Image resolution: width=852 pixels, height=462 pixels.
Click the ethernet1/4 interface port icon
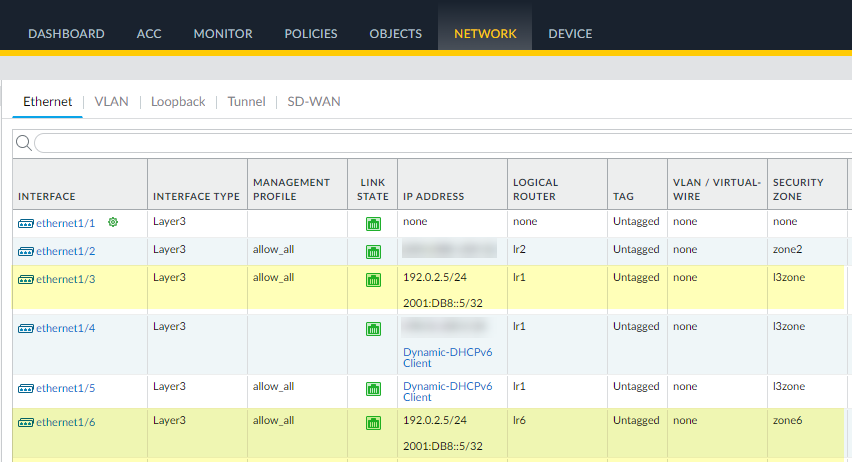pyautogui.click(x=26, y=328)
